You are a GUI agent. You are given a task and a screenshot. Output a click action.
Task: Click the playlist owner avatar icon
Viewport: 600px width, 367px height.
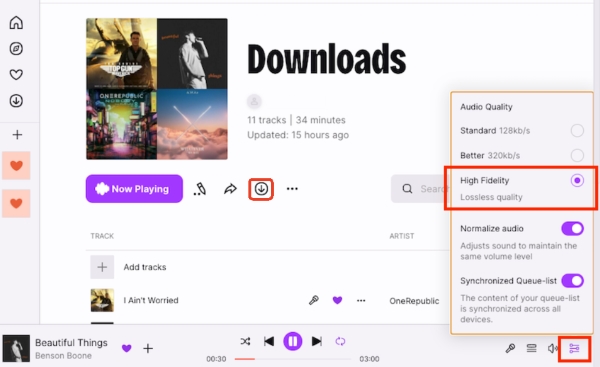tap(254, 102)
